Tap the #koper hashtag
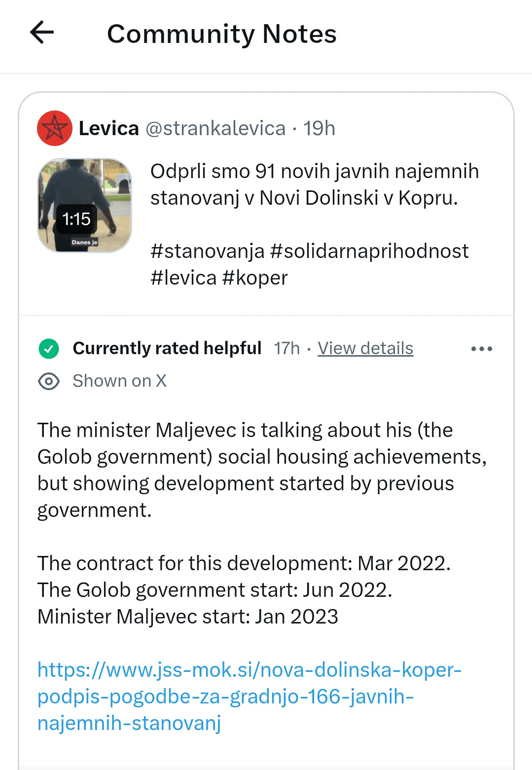The image size is (532, 770). coord(255,278)
